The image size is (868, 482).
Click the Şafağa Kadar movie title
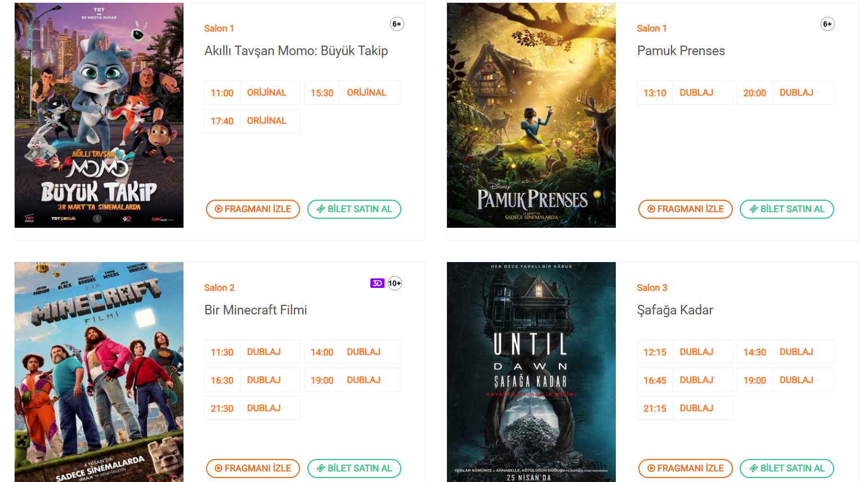point(675,310)
